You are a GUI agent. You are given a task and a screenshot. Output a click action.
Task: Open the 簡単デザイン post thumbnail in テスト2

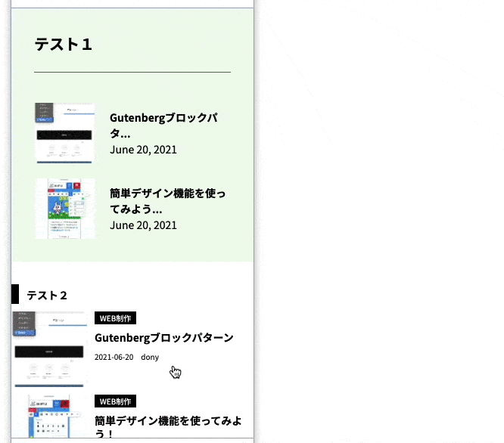coord(50,416)
